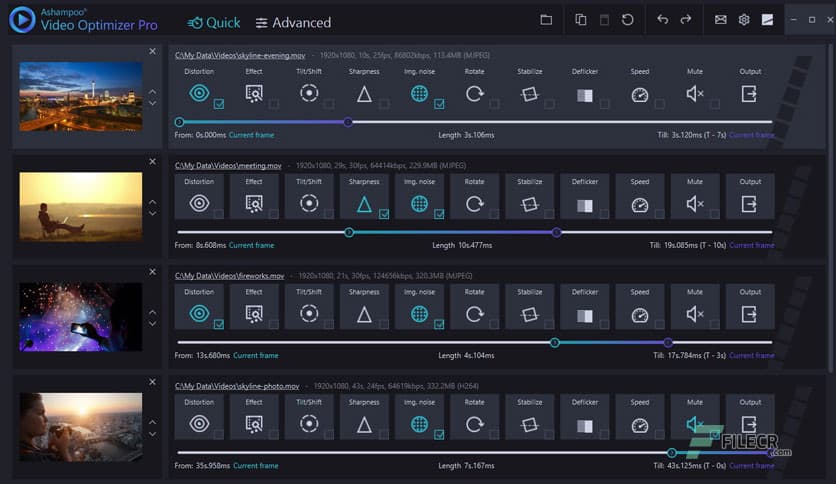This screenshot has width=836, height=484.
Task: Open folder icon in top toolbar
Action: click(x=546, y=20)
